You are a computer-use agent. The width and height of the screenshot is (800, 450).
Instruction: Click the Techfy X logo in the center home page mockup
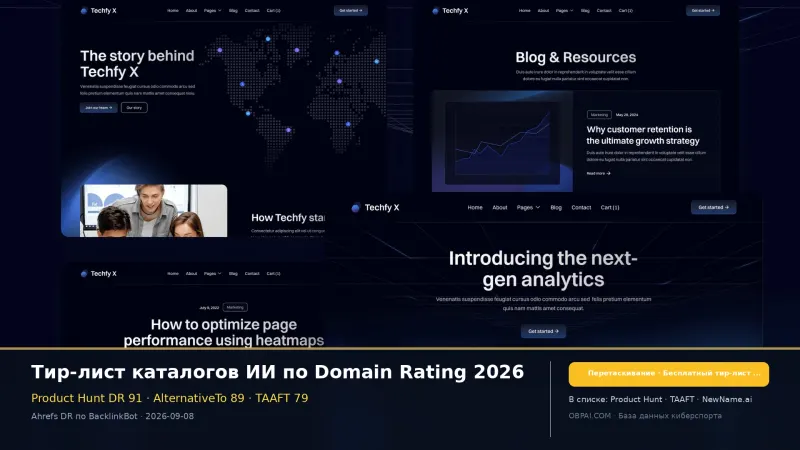tap(376, 207)
